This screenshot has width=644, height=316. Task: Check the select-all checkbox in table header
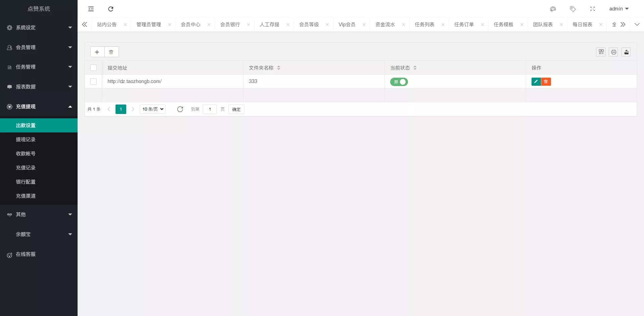[94, 68]
